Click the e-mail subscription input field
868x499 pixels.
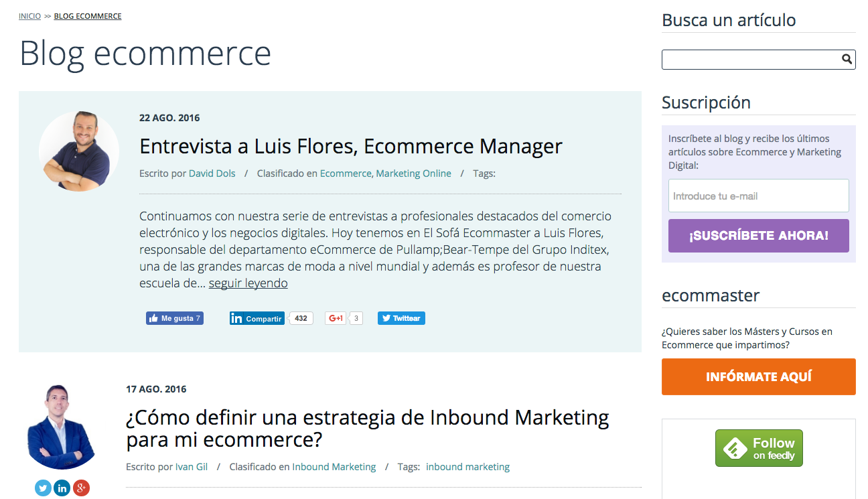758,196
